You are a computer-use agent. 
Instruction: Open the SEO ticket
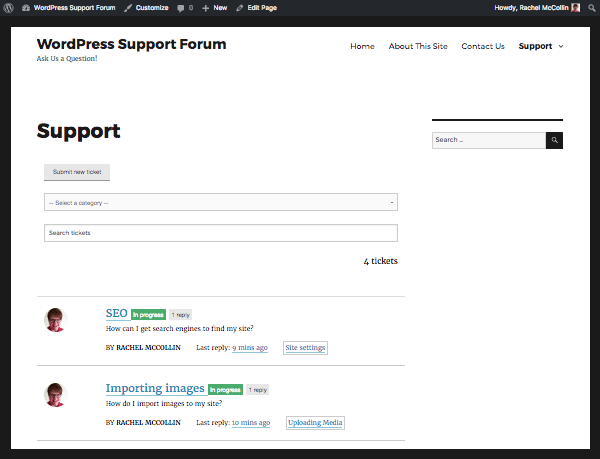[116, 314]
